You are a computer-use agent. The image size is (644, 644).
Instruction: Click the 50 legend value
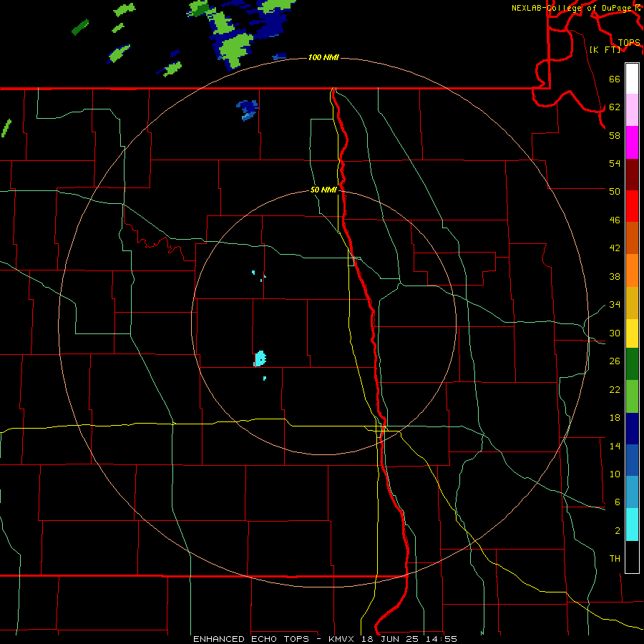tap(615, 191)
